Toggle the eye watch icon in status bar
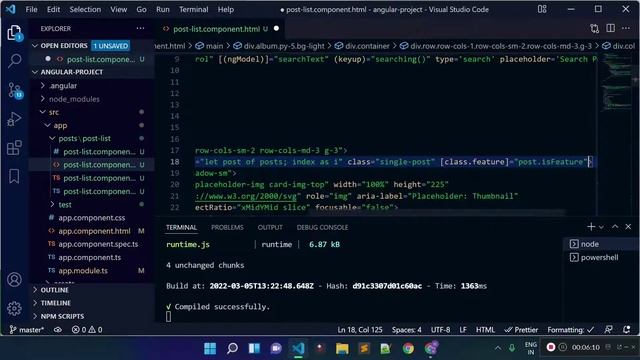Image resolution: width=640 pixels, height=360 pixels. pos(58,330)
